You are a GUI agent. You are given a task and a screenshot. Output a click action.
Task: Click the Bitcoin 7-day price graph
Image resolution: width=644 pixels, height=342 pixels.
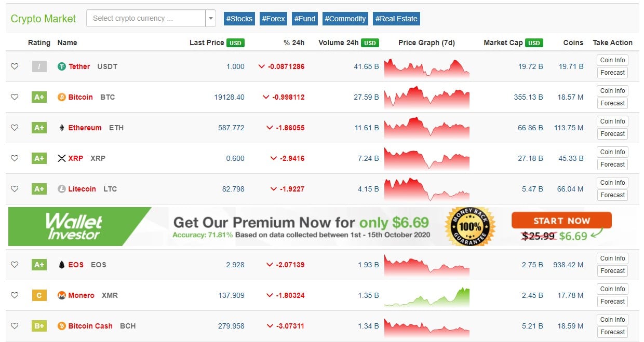pos(426,97)
